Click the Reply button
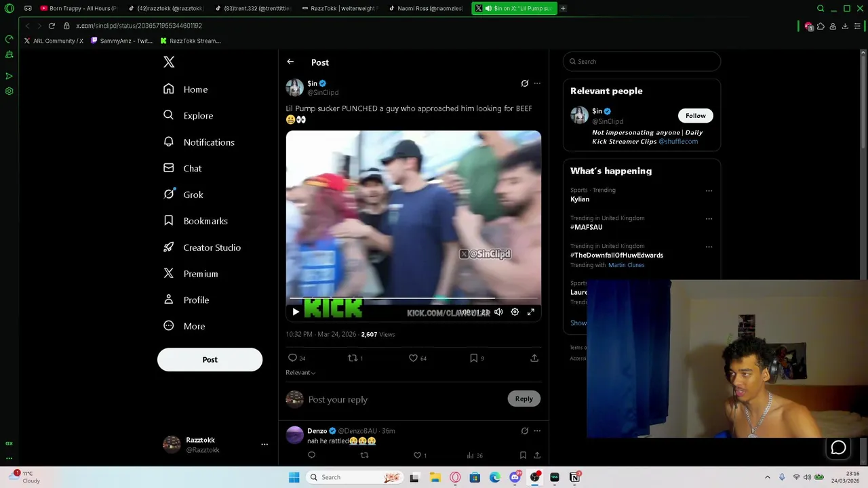868x488 pixels. click(x=524, y=399)
